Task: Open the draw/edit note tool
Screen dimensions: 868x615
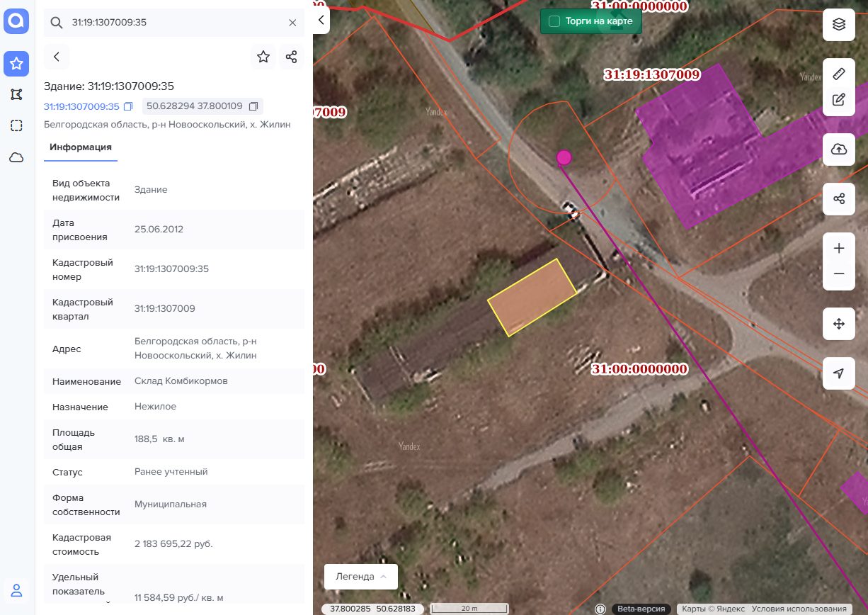Action: (839, 100)
